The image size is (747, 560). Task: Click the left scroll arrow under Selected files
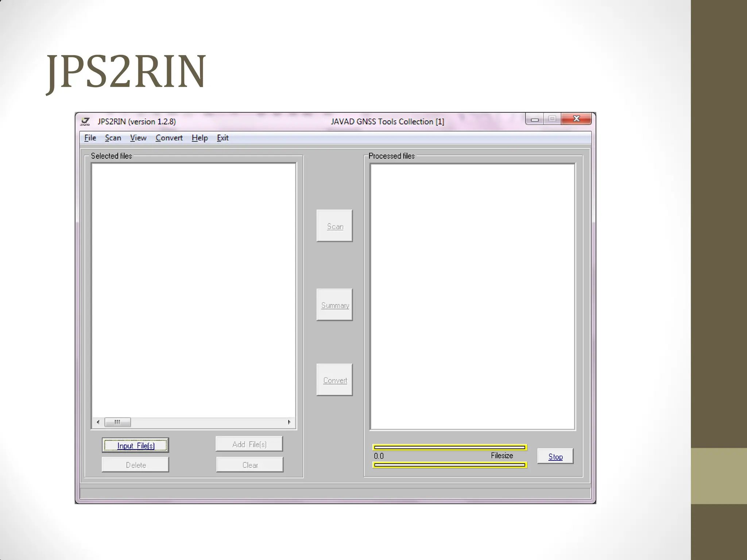click(x=98, y=422)
